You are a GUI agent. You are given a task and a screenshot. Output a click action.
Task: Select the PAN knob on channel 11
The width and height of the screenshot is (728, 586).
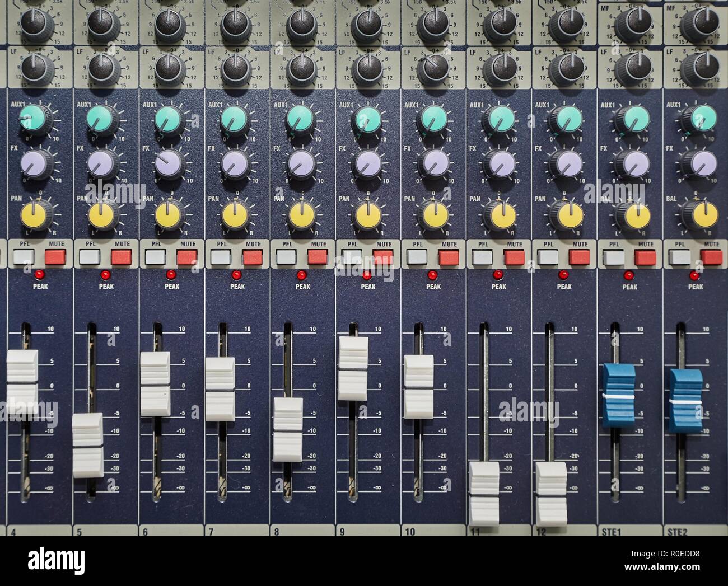coord(500,214)
